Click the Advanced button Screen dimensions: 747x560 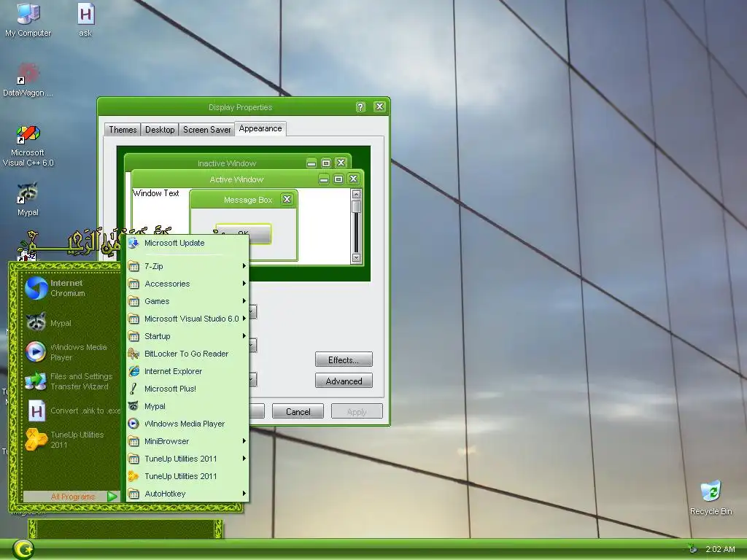click(x=344, y=381)
